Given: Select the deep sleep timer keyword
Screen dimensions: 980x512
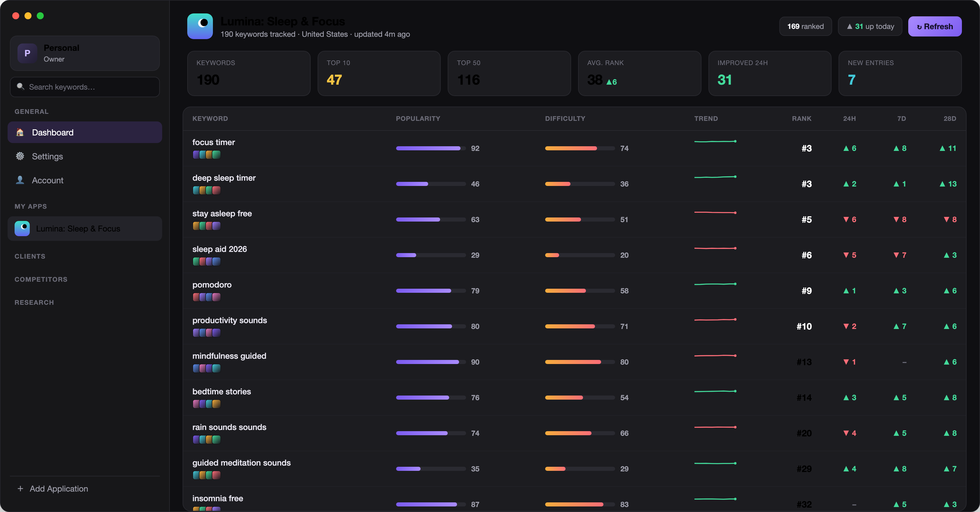Looking at the screenshot, I should (224, 178).
